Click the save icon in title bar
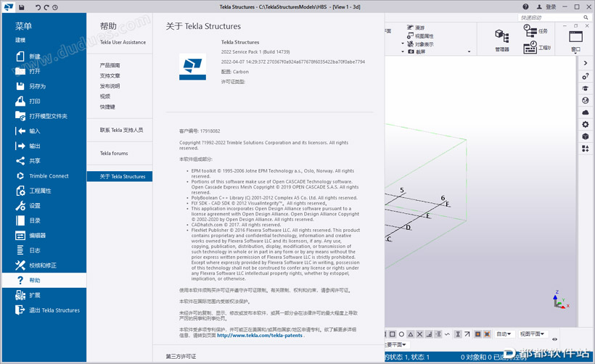This screenshot has width=595, height=364. [21, 7]
